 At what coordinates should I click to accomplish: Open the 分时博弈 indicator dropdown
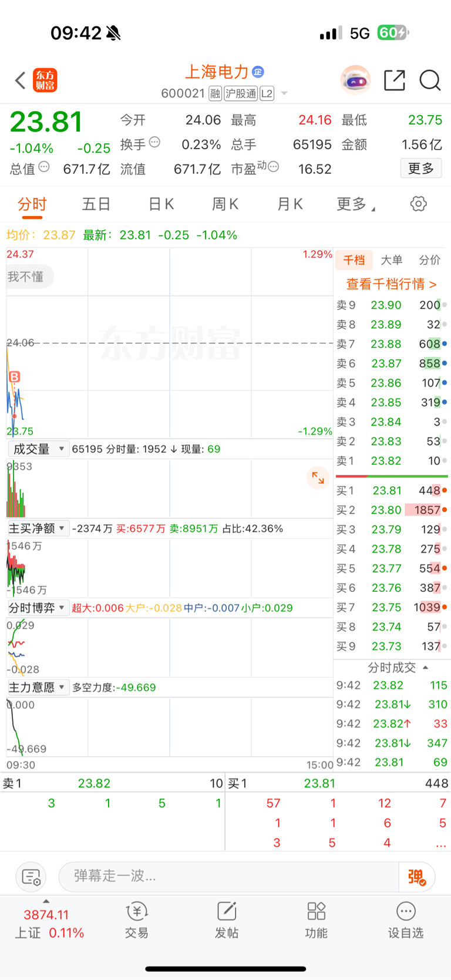coord(39,608)
